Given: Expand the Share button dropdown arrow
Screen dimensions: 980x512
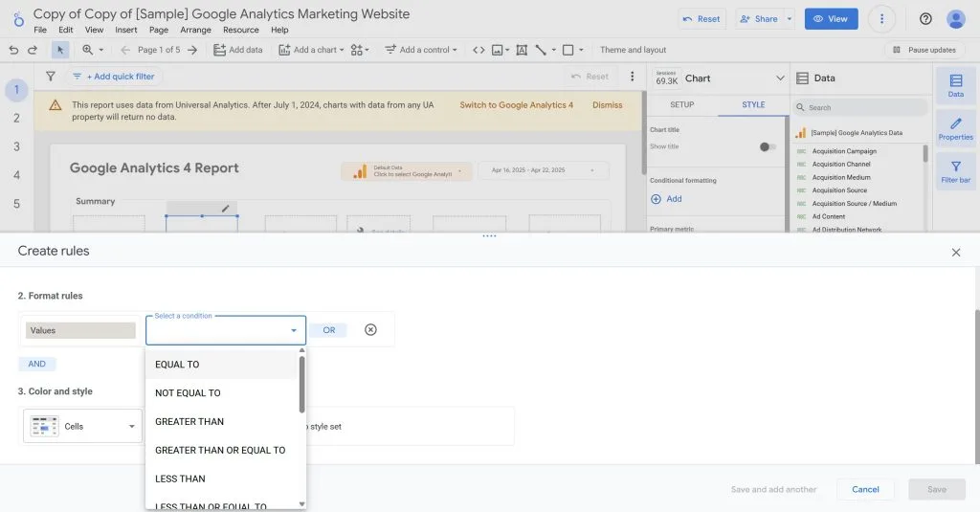Looking at the screenshot, I should coord(790,19).
